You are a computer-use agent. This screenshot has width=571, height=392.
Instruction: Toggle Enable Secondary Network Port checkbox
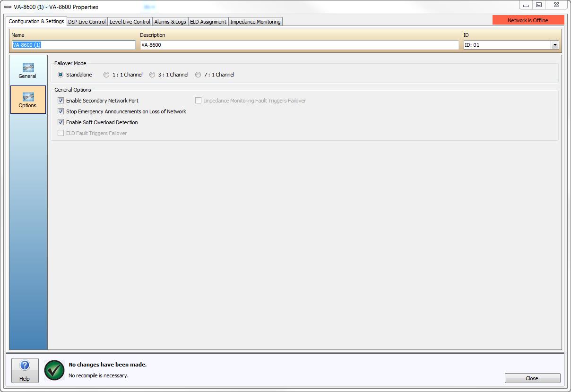pos(61,101)
